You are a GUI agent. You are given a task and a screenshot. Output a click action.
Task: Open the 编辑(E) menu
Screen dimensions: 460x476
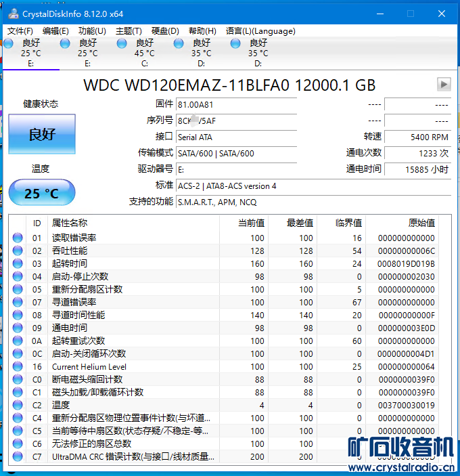(x=55, y=31)
